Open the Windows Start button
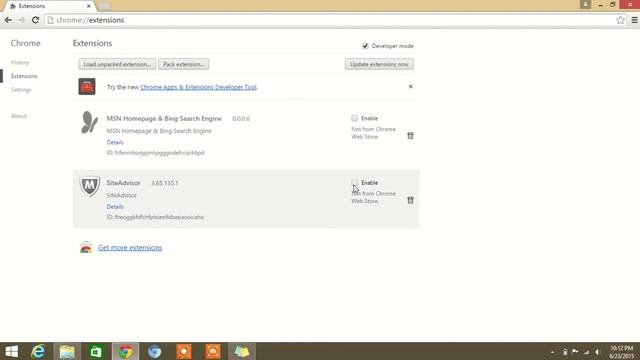 (12, 351)
